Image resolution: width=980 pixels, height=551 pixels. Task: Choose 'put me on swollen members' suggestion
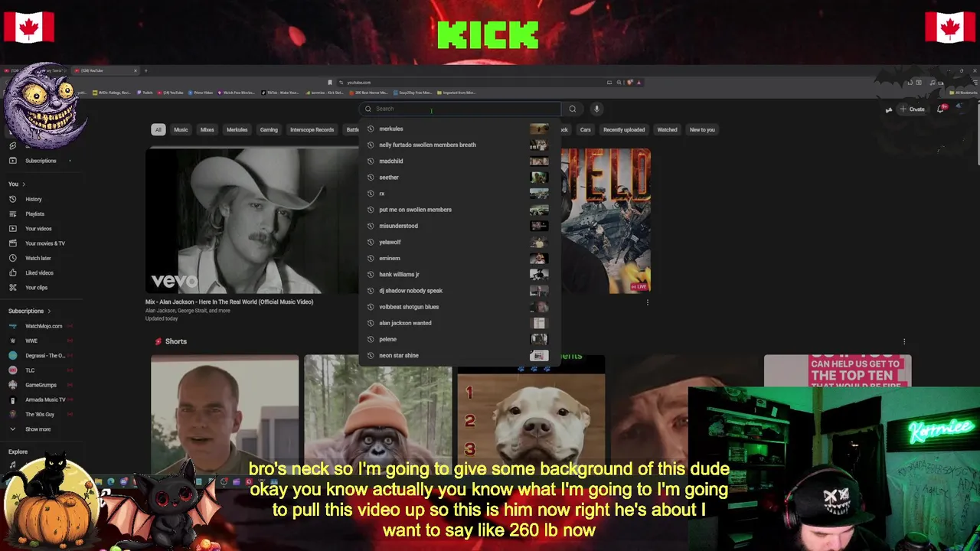coord(459,210)
